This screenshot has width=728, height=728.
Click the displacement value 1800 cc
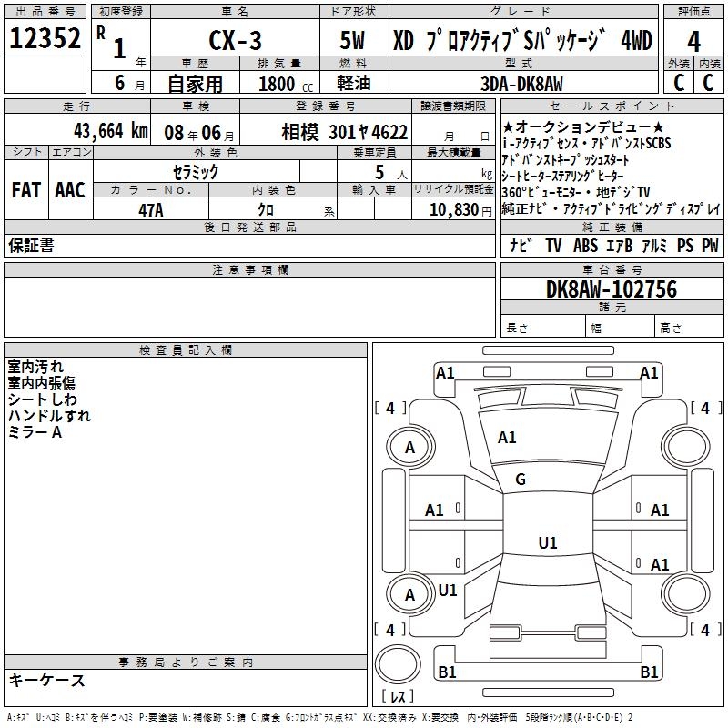point(286,84)
